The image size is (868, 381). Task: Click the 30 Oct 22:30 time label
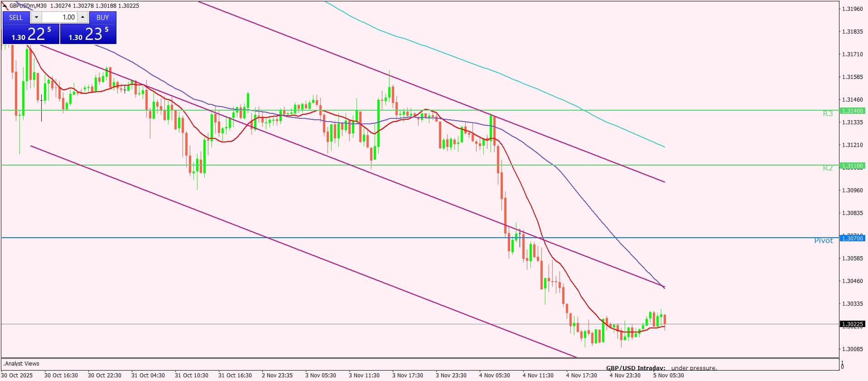coord(105,375)
